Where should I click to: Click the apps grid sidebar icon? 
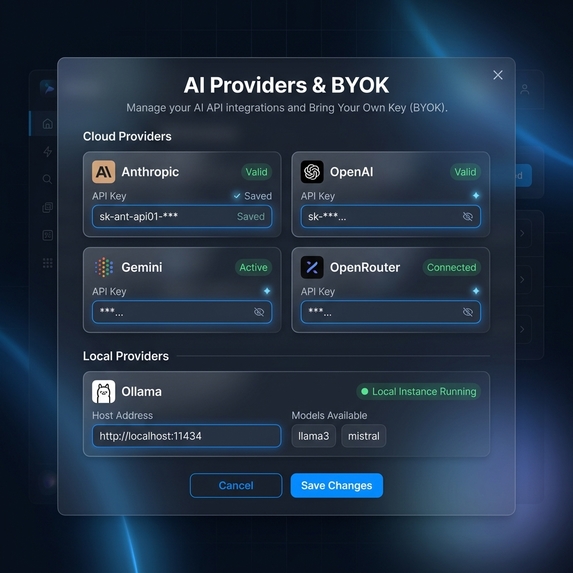pos(48,263)
